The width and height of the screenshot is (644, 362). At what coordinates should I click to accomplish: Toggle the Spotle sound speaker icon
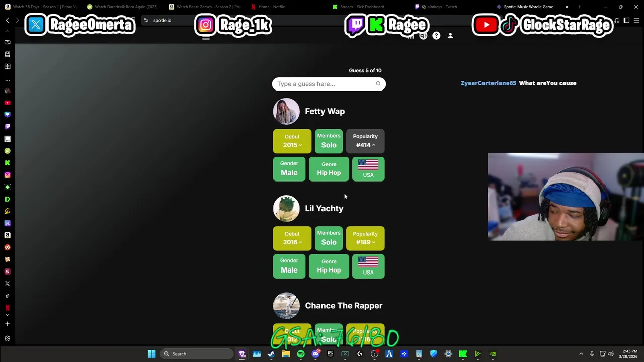pos(423,36)
